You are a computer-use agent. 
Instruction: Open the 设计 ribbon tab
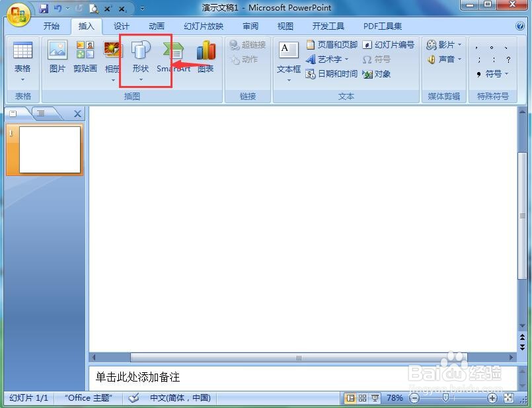point(122,26)
